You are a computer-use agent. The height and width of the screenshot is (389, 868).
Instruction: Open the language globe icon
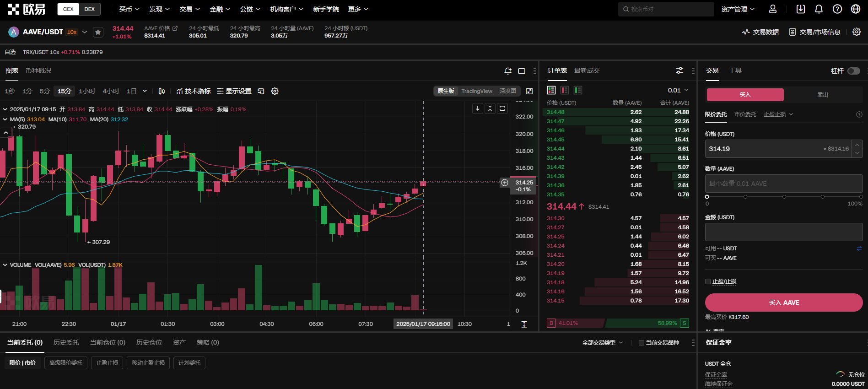pos(855,9)
